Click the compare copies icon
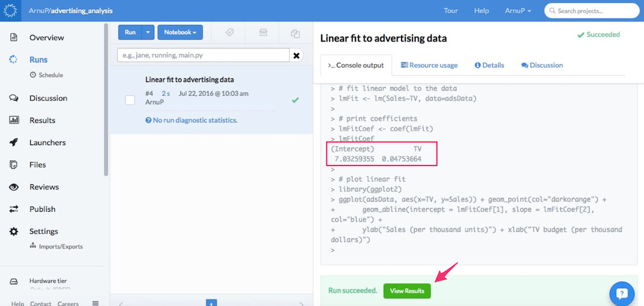Image resolution: width=644 pixels, height=306 pixels. pyautogui.click(x=295, y=33)
